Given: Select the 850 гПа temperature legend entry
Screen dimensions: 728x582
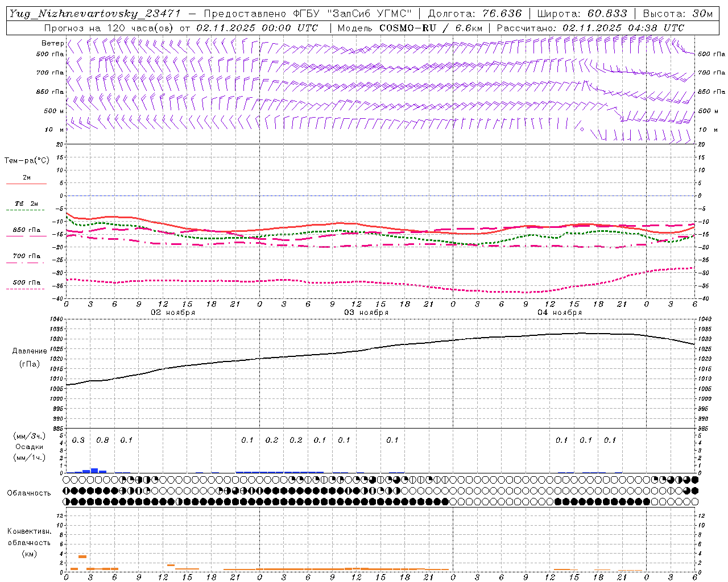Looking at the screenshot, I should [x=26, y=230].
